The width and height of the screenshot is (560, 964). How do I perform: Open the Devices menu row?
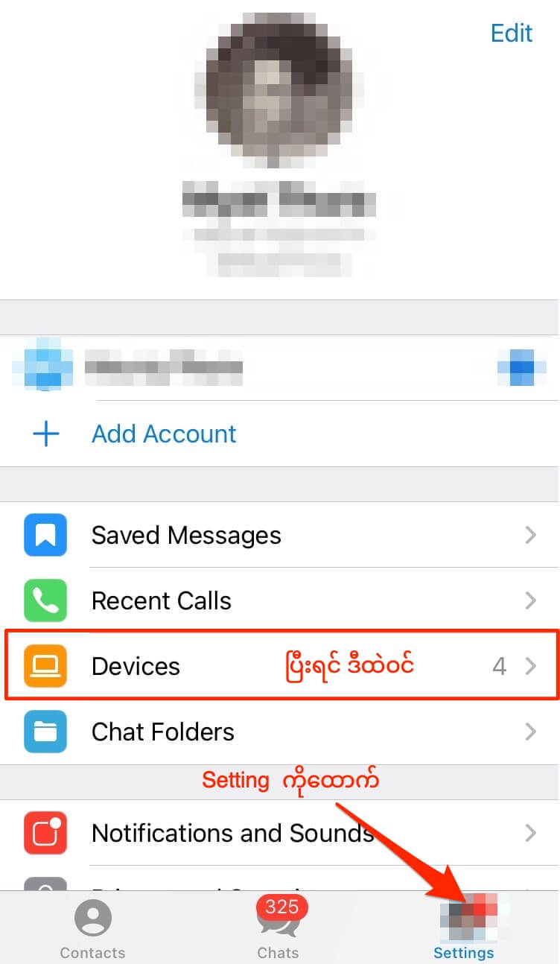click(x=281, y=666)
